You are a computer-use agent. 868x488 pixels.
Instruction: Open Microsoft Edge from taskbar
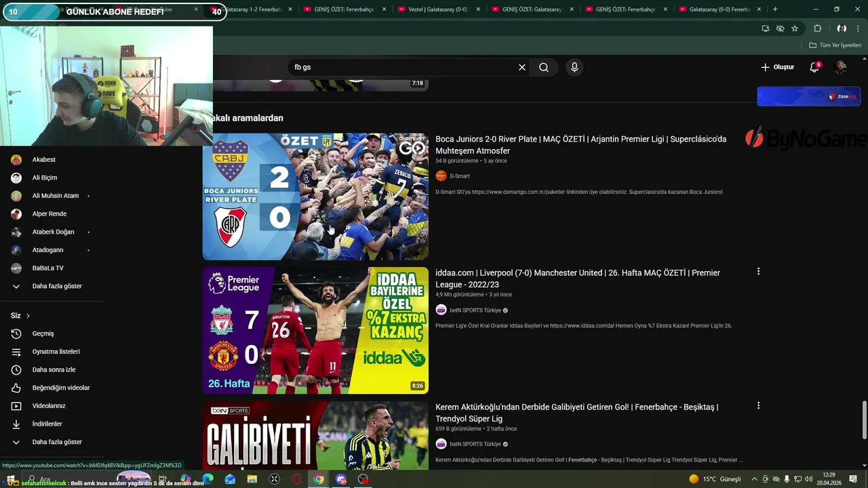pos(208,479)
